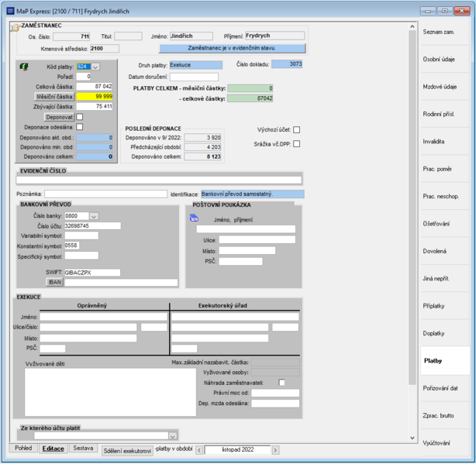Click the Právní moc od field
Screen dimensions: 476x464
[x=275, y=393]
